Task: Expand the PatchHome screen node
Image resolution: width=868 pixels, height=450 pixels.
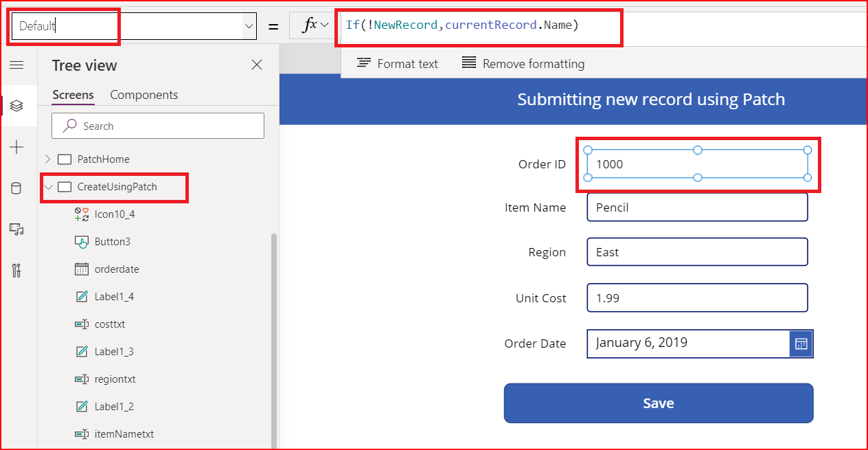Action: pos(47,159)
